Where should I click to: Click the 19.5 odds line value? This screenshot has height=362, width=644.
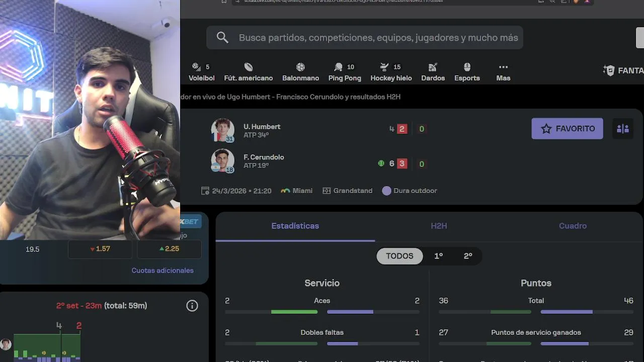coord(32,249)
